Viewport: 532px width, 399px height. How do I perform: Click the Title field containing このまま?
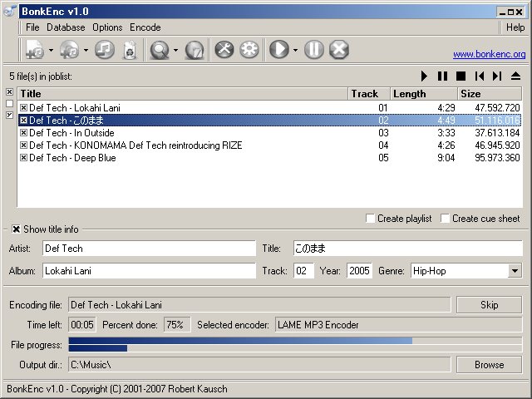(407, 249)
